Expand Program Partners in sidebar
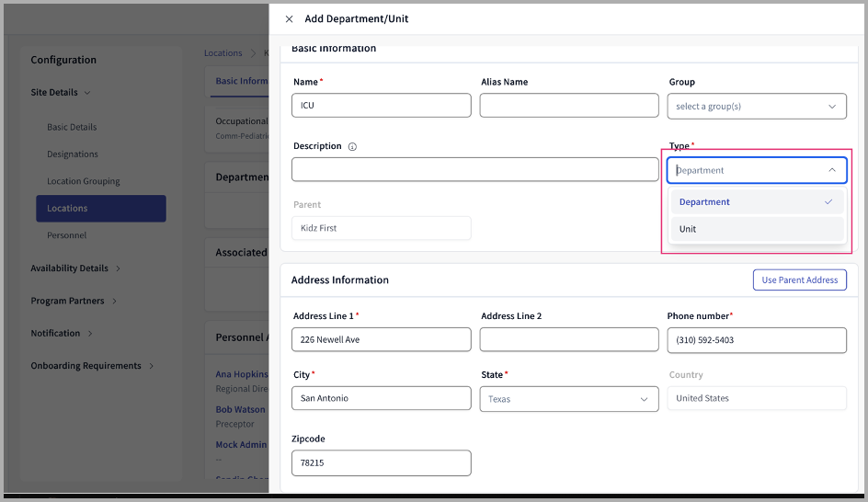Image resolution: width=868 pixels, height=502 pixels. 73,301
